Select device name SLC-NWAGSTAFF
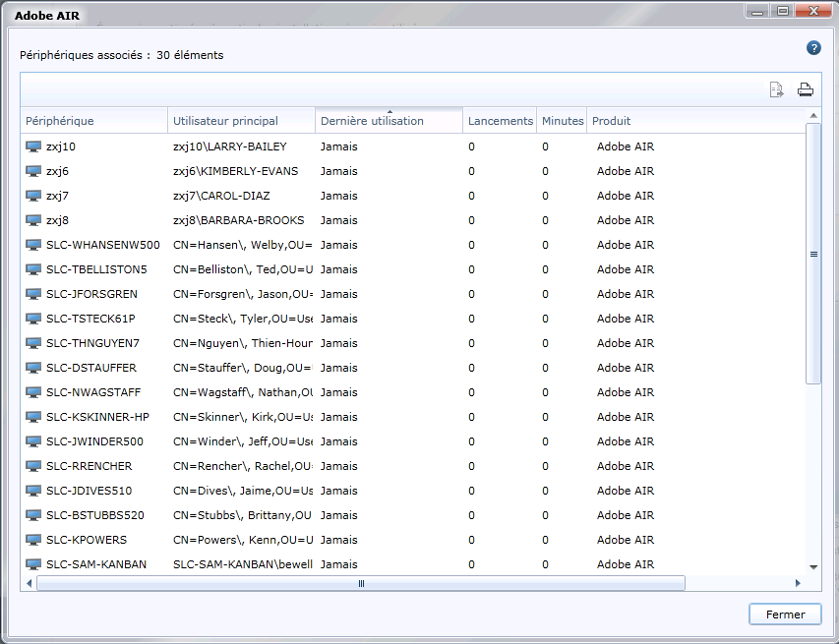 [93, 392]
